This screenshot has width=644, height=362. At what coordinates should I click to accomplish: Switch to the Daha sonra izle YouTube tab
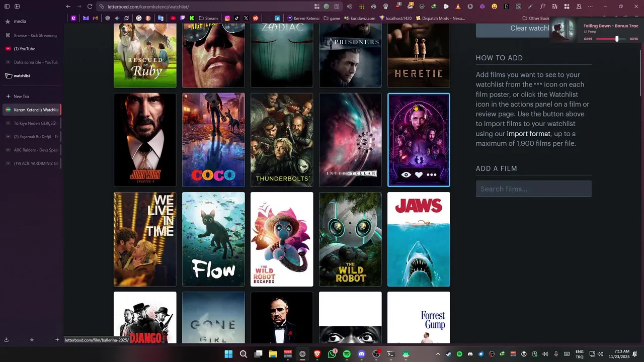pos(31,62)
